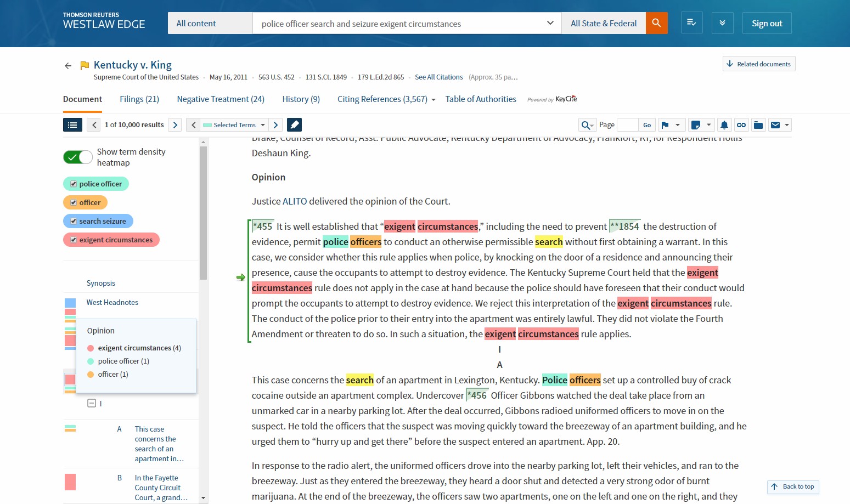This screenshot has width=850, height=504.
Task: Uncheck the exigent circumstances term checkbox
Action: pyautogui.click(x=74, y=240)
